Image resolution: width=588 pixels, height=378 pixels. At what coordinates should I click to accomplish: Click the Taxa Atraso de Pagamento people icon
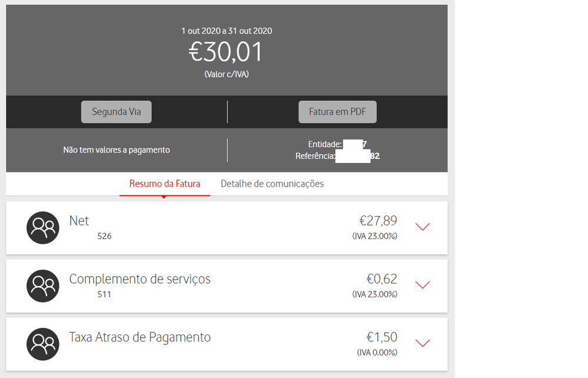coord(43,344)
